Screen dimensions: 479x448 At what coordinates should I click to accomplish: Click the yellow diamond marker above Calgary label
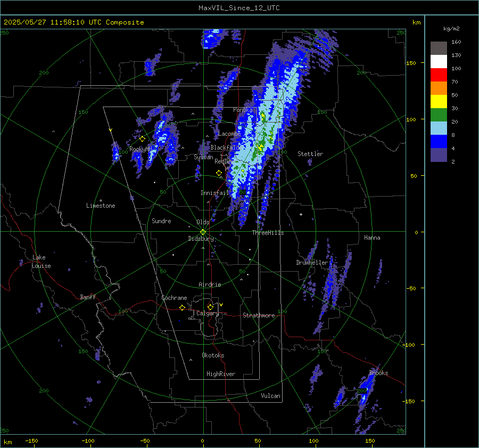210,307
